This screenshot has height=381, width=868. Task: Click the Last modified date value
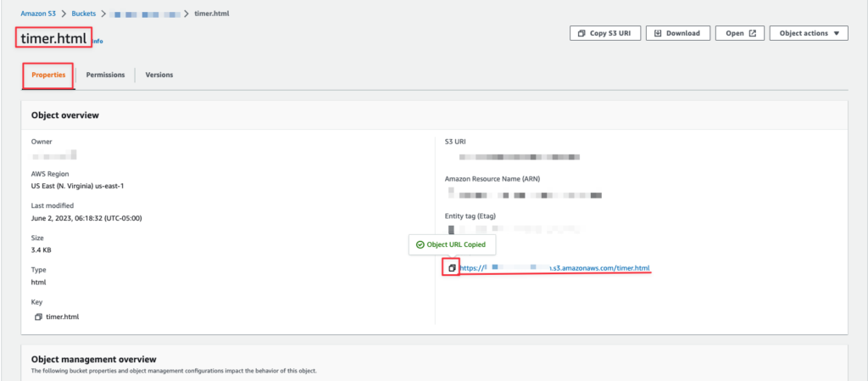(87, 218)
